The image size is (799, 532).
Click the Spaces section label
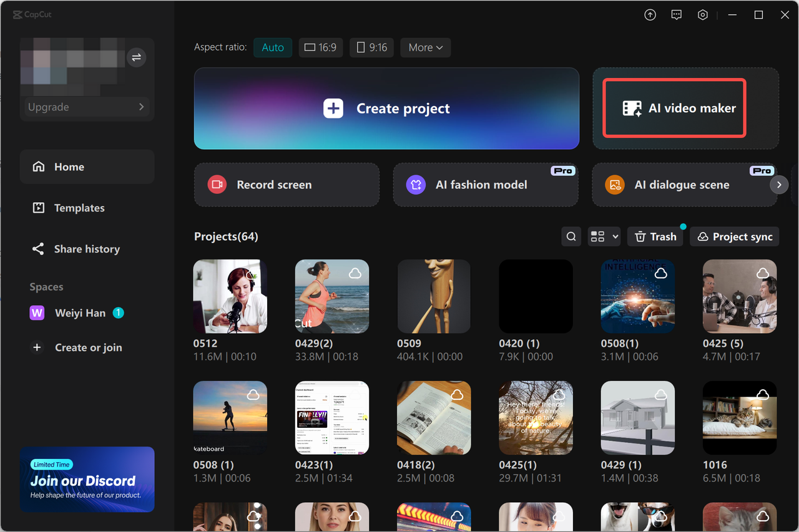(x=46, y=287)
